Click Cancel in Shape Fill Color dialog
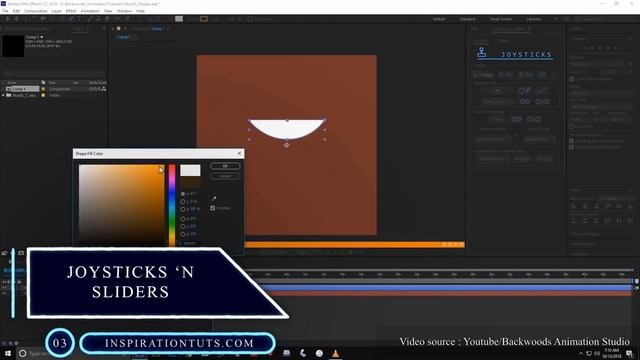The width and height of the screenshot is (640, 360). (225, 176)
